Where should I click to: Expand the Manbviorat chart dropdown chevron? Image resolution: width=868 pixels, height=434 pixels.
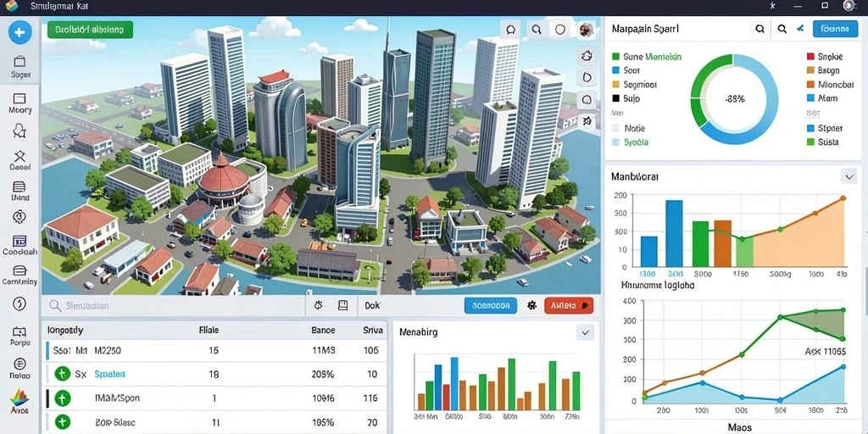849,176
